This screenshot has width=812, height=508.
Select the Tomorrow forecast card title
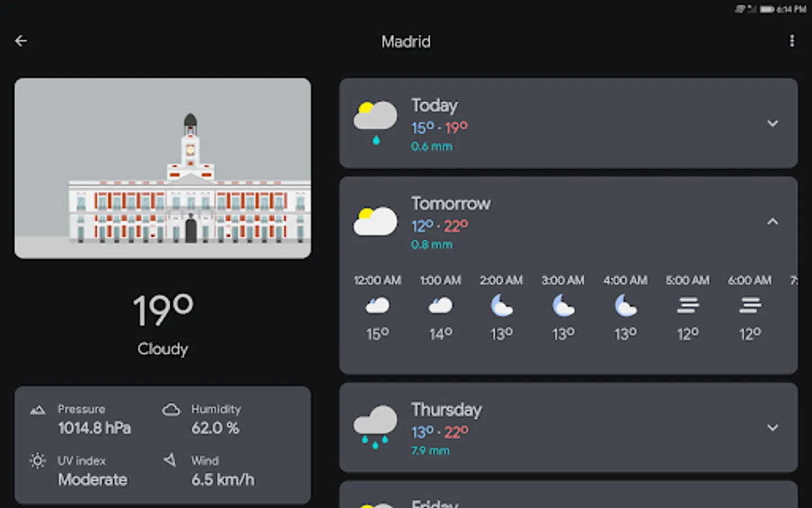click(451, 204)
